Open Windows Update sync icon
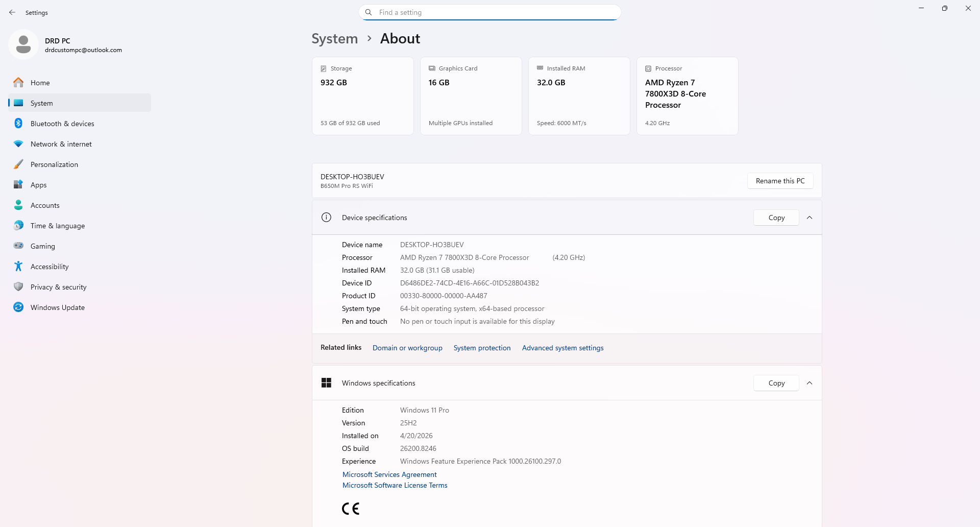 [x=18, y=307]
